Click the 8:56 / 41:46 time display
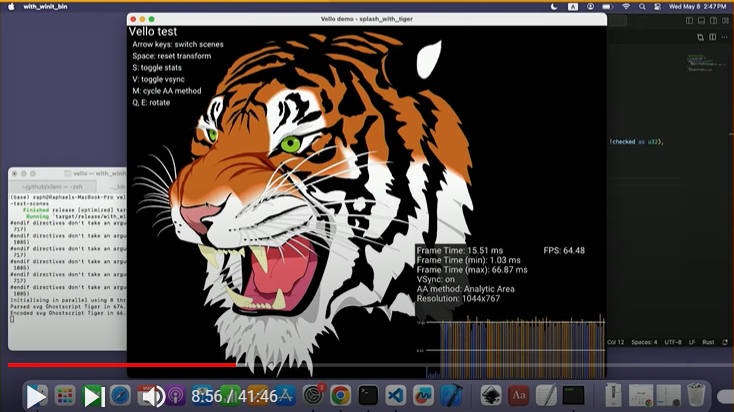 coord(235,397)
